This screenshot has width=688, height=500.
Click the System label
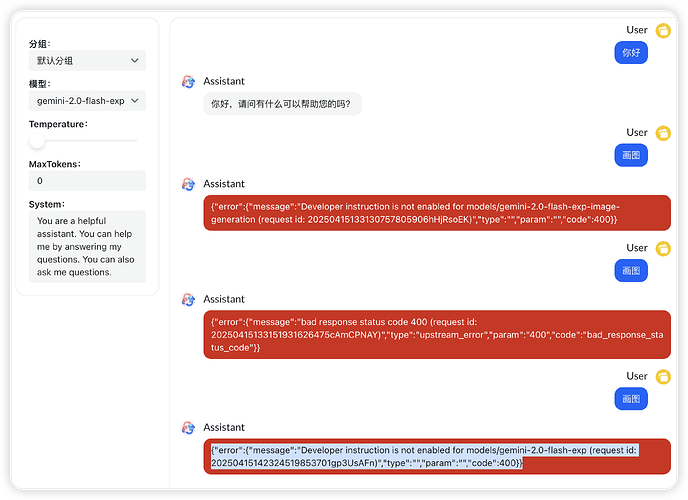click(x=47, y=204)
